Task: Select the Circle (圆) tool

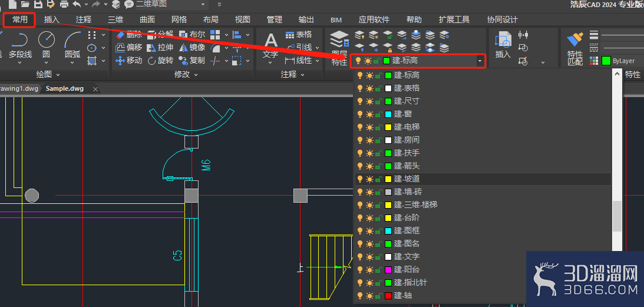Action: 46,45
